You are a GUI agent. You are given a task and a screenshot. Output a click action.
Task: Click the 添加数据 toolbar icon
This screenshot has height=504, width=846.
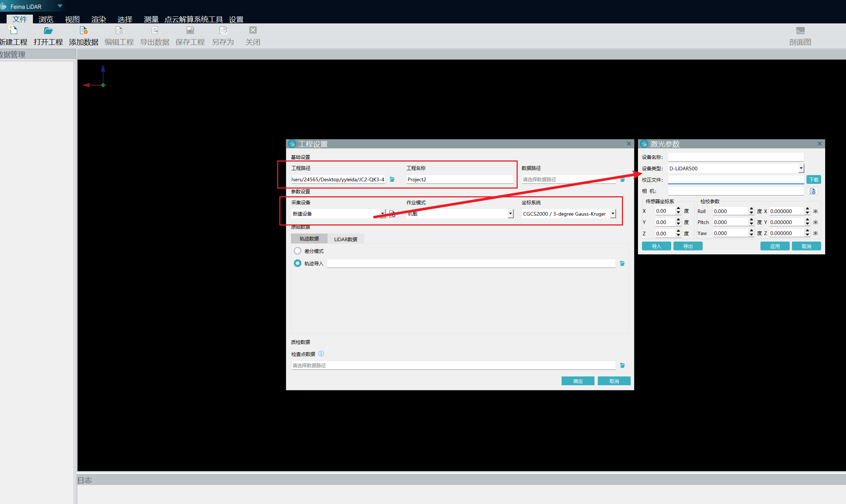84,30
